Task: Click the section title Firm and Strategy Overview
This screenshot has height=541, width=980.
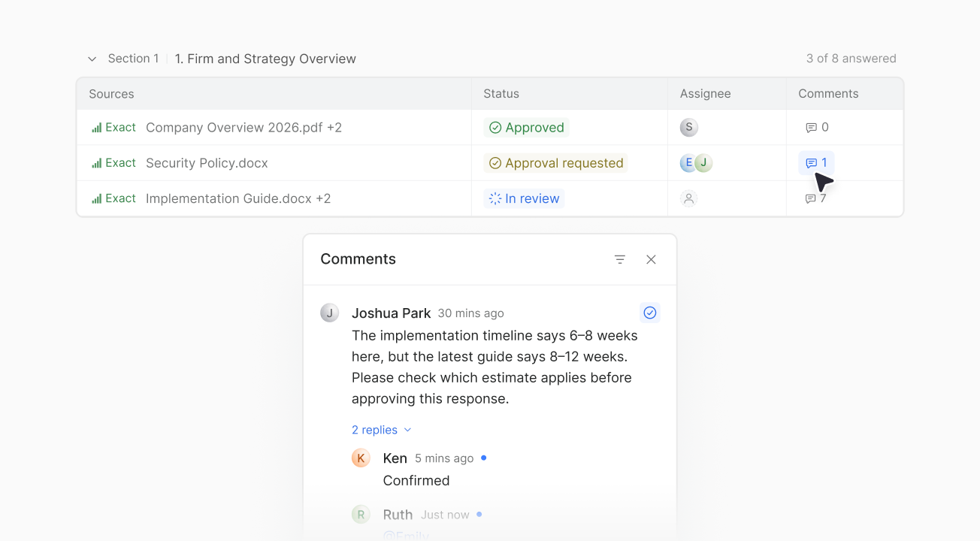Action: point(265,59)
